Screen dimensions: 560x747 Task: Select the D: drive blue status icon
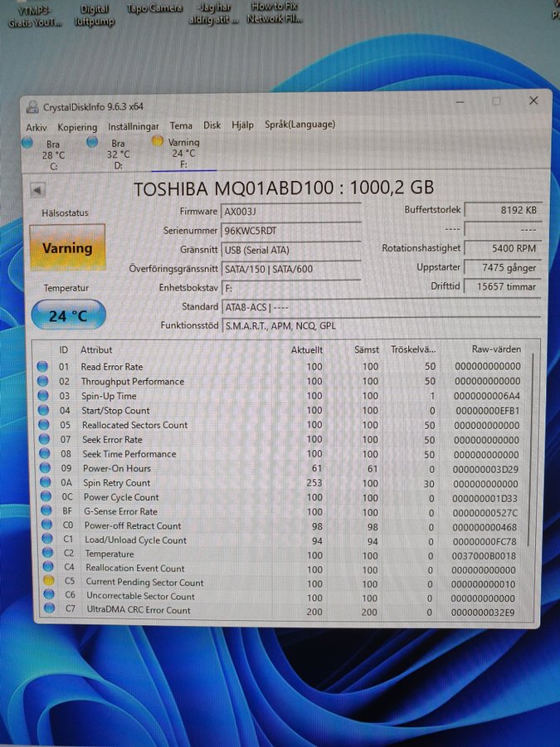coord(92,142)
